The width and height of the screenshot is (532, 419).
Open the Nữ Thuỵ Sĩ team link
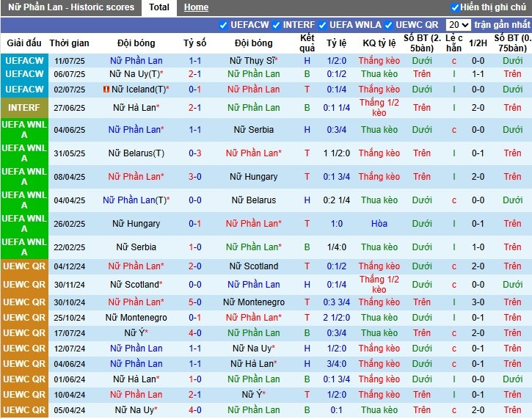pyautogui.click(x=253, y=61)
